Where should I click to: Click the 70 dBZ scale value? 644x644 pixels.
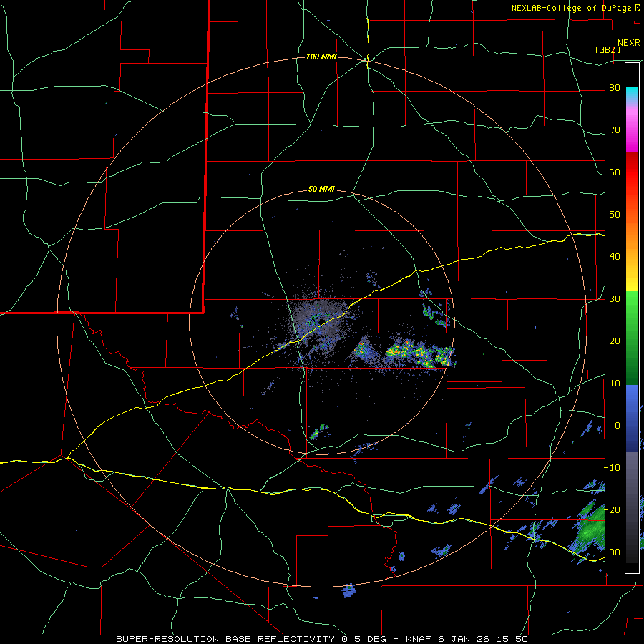pyautogui.click(x=615, y=130)
